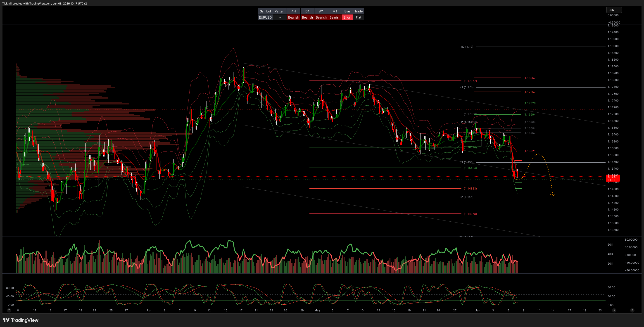This screenshot has height=327, width=644.
Task: Click the (1.14078) red level label
Action: 470,214
